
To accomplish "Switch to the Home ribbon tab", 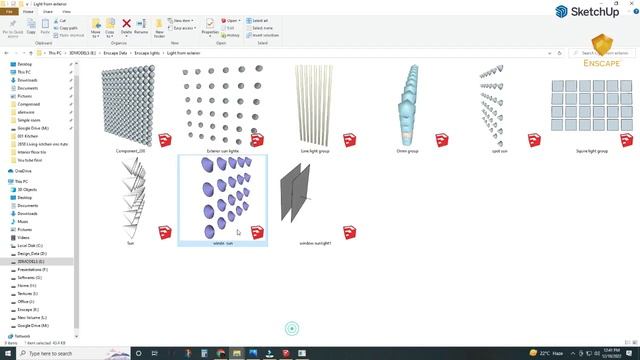I will (x=28, y=11).
